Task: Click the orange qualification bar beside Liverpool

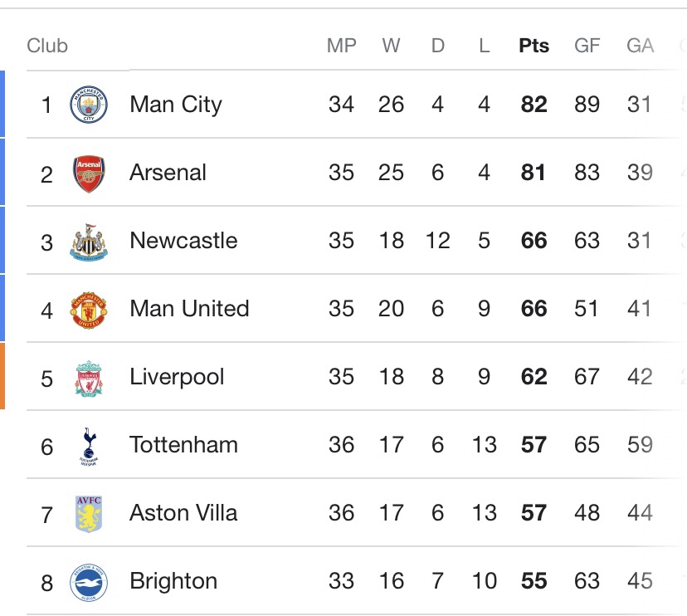Action: point(2,376)
